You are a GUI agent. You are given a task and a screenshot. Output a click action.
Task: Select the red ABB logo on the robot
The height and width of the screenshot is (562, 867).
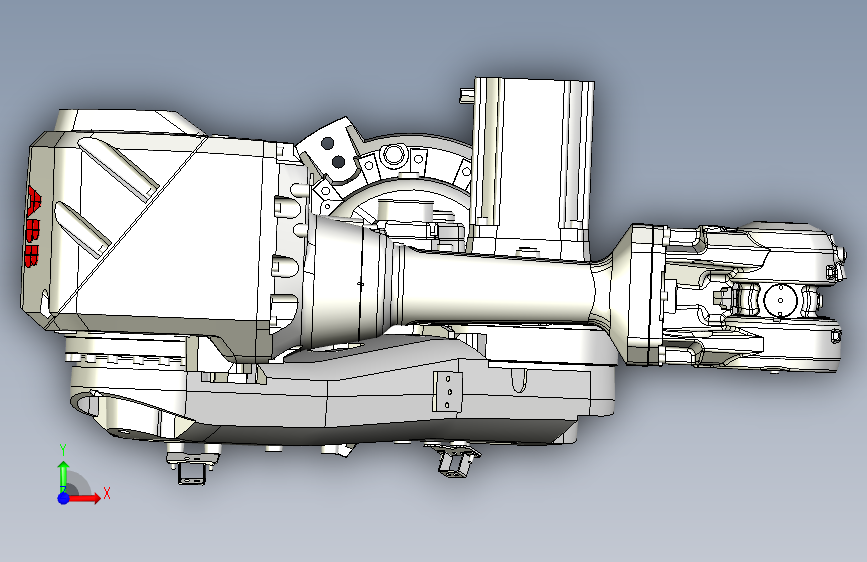click(33, 226)
